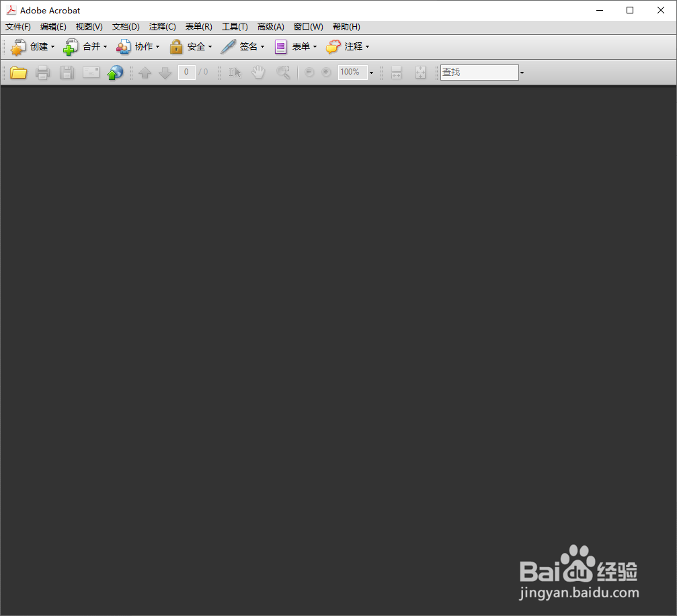The width and height of the screenshot is (677, 616).
Task: Open the 工具(T) menu
Action: pyautogui.click(x=235, y=27)
